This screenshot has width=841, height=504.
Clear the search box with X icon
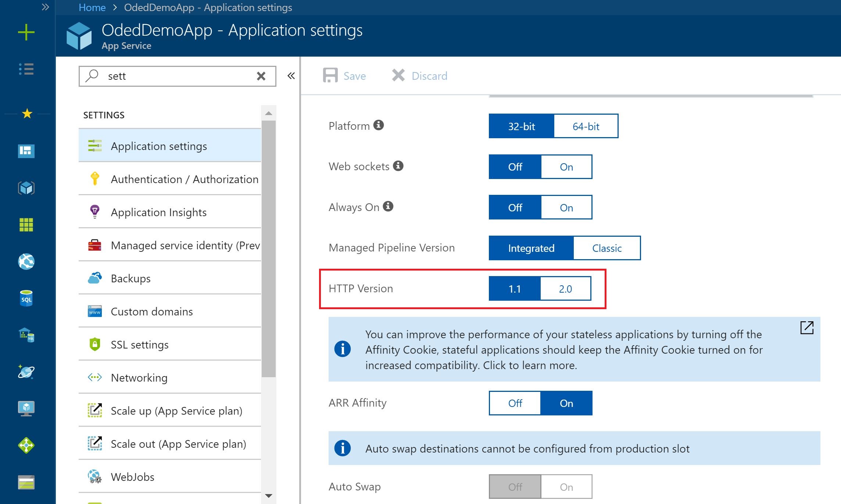261,76
